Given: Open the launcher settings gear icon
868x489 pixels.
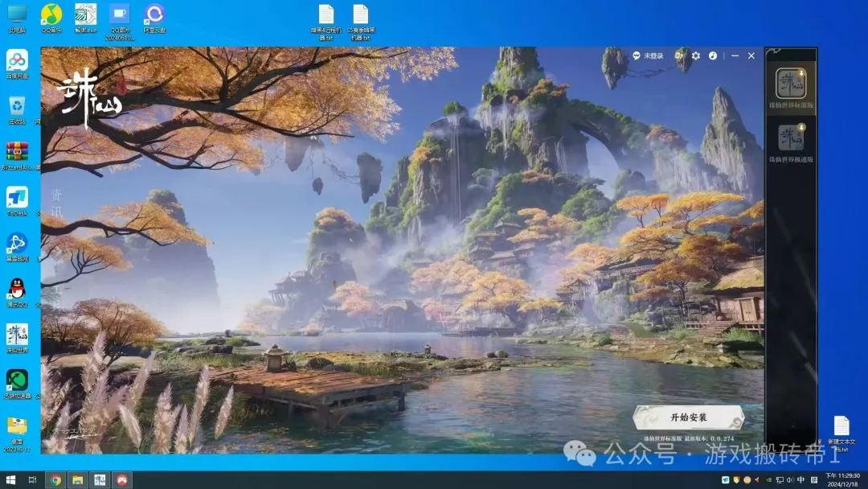Looking at the screenshot, I should (x=696, y=56).
